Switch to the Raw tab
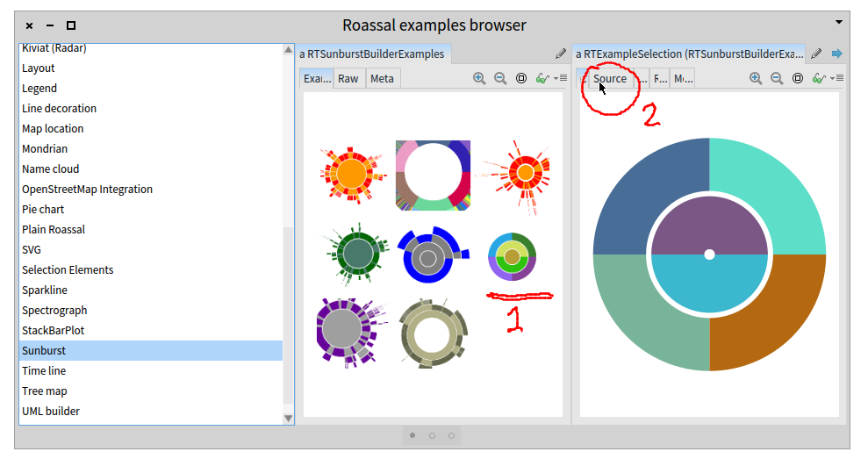Image resolution: width=868 pixels, height=466 pixels. [x=348, y=78]
